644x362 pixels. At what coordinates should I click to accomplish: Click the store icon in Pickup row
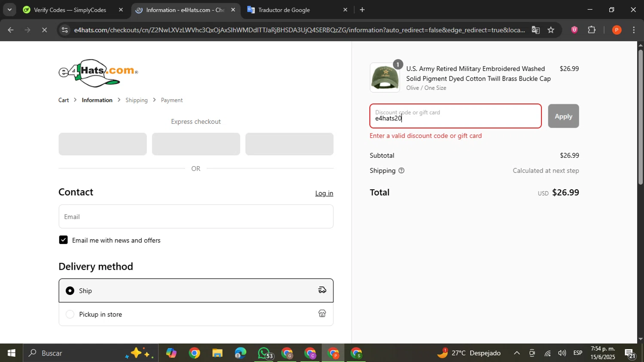[x=322, y=313]
